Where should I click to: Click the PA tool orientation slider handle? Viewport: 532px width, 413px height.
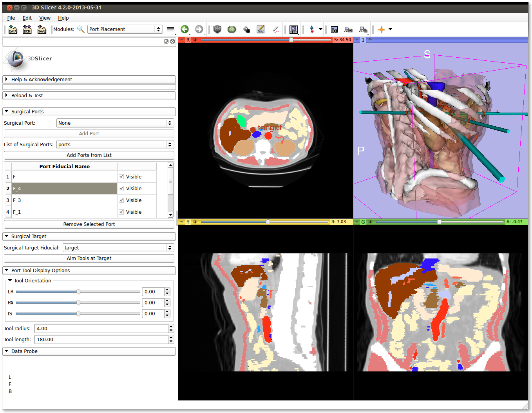[x=78, y=303]
